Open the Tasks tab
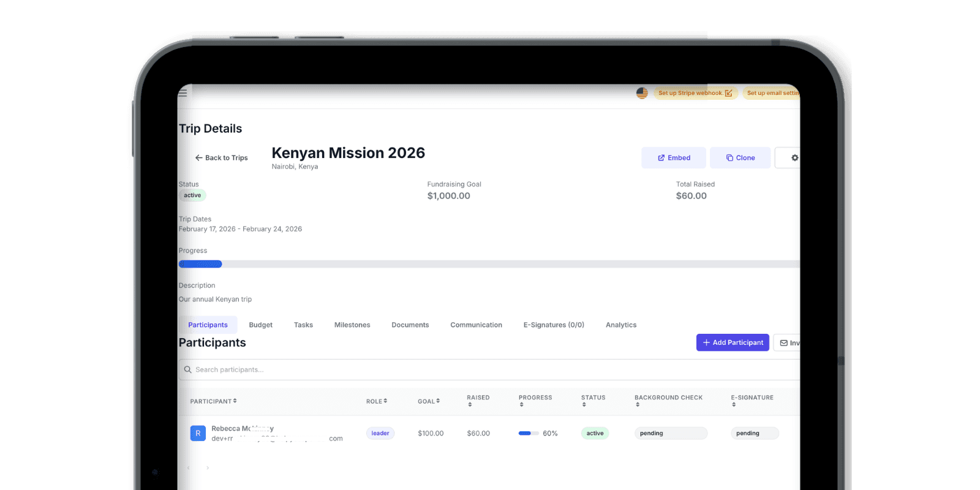Viewport: 980px width, 490px height. 303,325
